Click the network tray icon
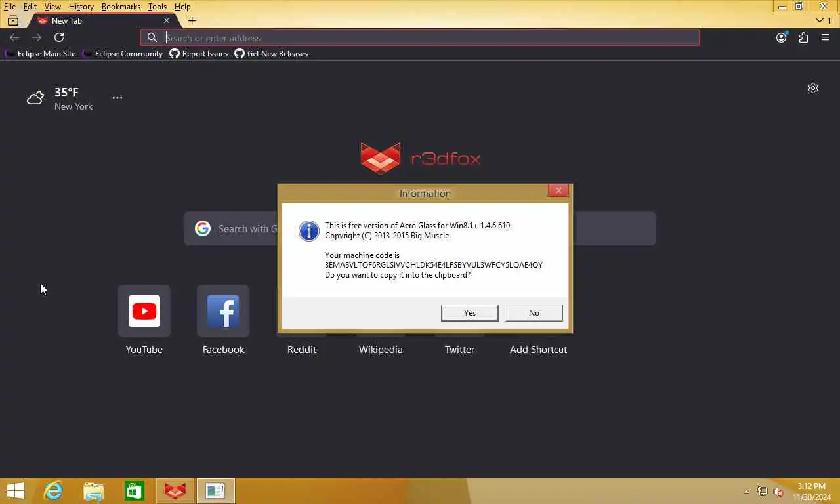The height and width of the screenshot is (504, 840). pos(763,492)
